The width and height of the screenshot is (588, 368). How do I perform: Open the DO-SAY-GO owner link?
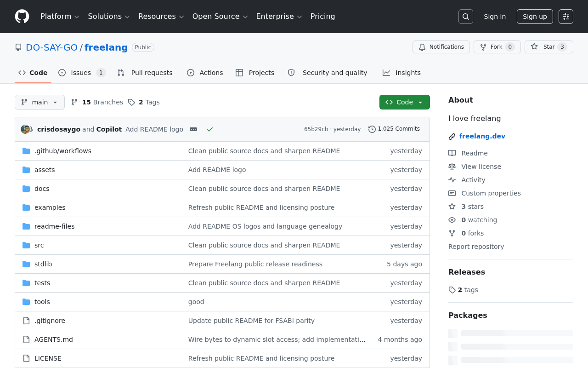coord(51,47)
